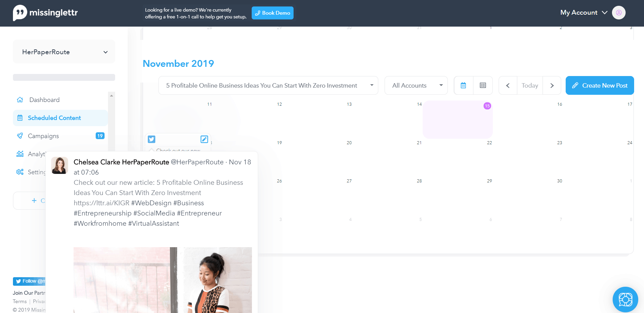
Task: Click the #VirtualAssistant hashtag
Action: point(154,223)
